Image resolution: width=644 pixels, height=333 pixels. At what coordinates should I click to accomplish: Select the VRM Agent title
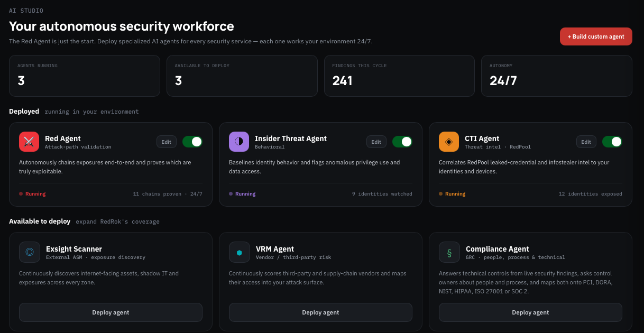pos(274,249)
